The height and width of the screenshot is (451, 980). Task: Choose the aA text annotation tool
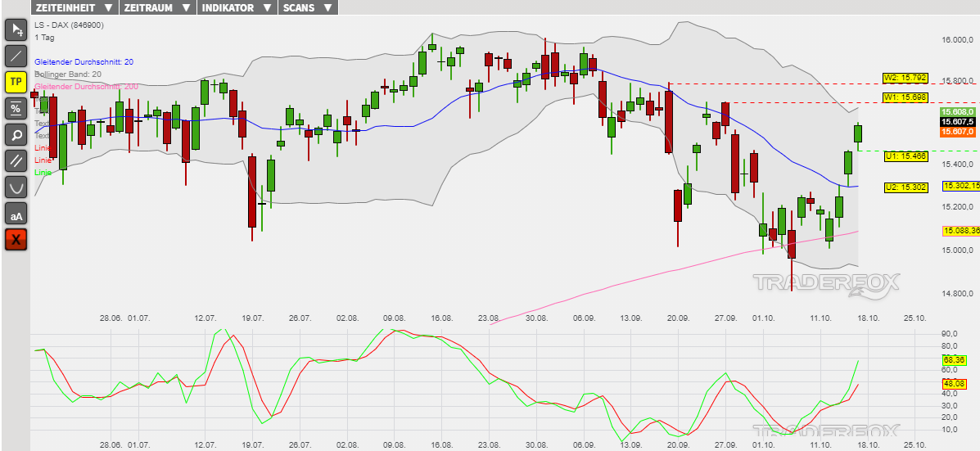[x=16, y=213]
